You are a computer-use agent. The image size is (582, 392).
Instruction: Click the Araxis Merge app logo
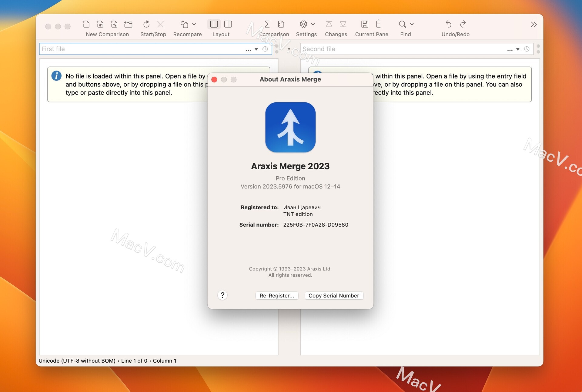(290, 127)
